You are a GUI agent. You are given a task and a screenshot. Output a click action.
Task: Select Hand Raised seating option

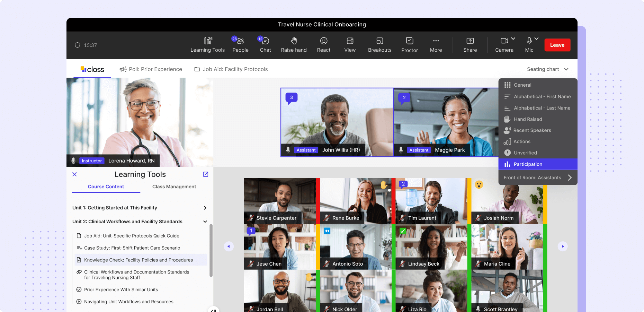pos(528,119)
